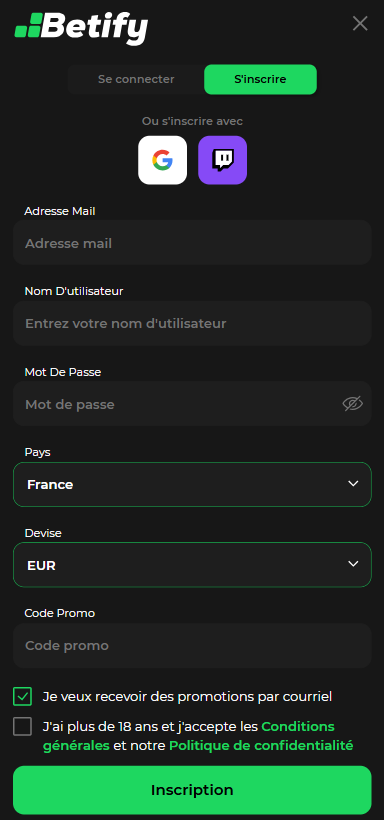The image size is (384, 820).
Task: Focus the Adresse mail input field
Action: point(192,243)
